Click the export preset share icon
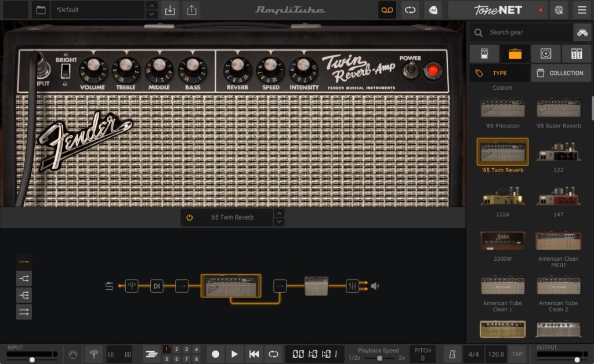 191,10
